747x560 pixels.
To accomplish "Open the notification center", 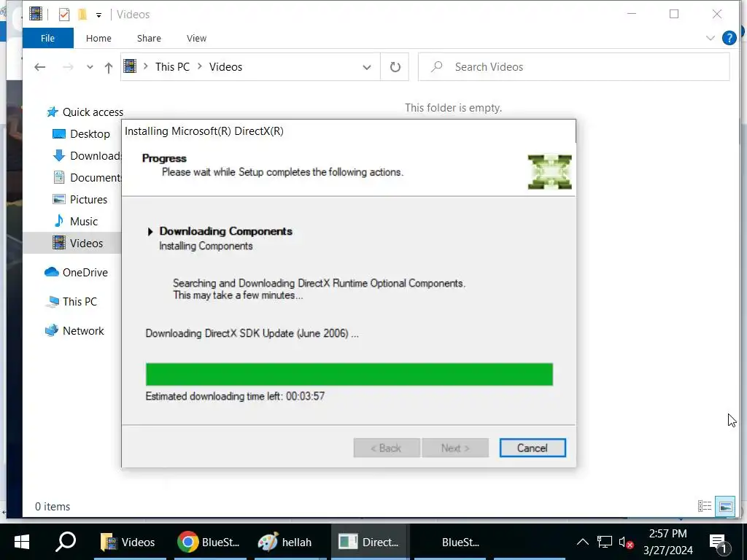I will coord(719,542).
